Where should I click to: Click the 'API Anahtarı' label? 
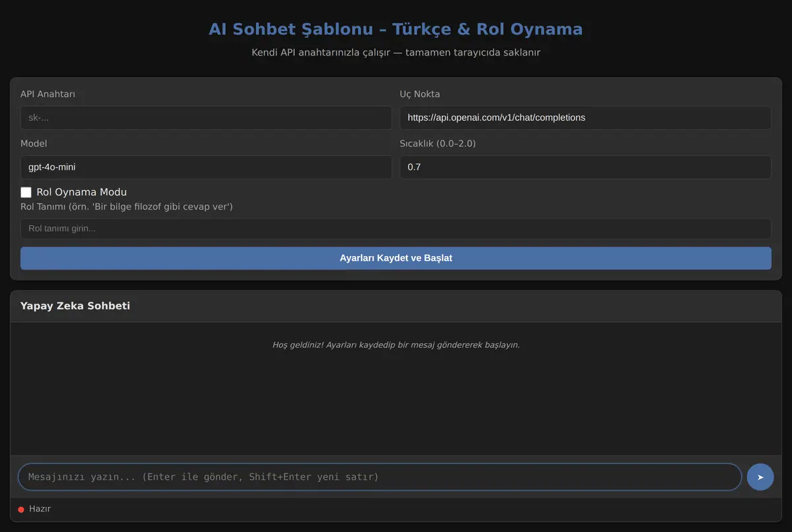(x=48, y=94)
